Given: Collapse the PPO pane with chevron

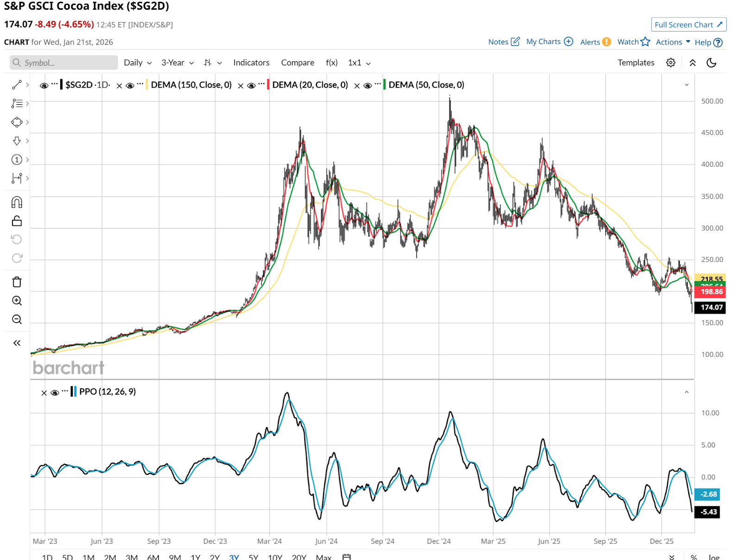Looking at the screenshot, I should click(x=687, y=392).
